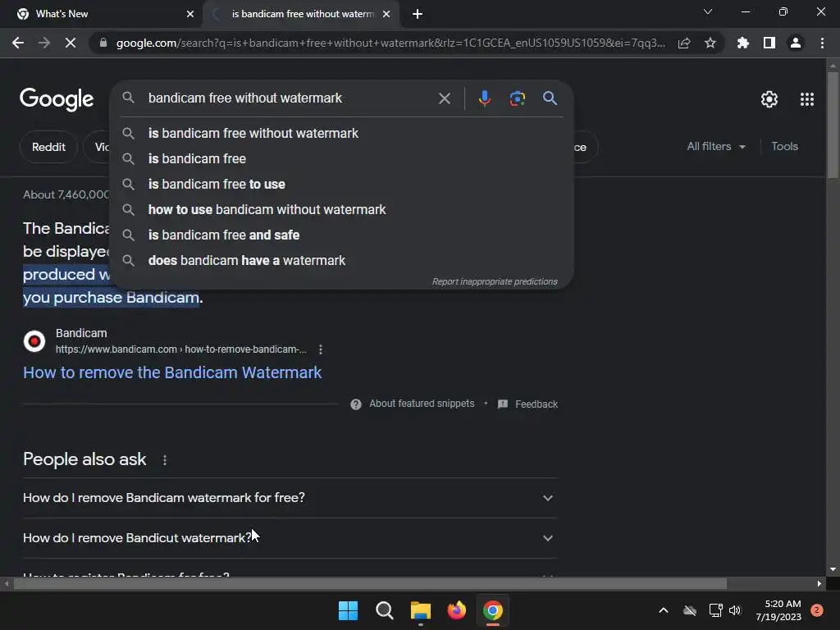Stop loading the page
The image size is (840, 630).
pyautogui.click(x=71, y=43)
